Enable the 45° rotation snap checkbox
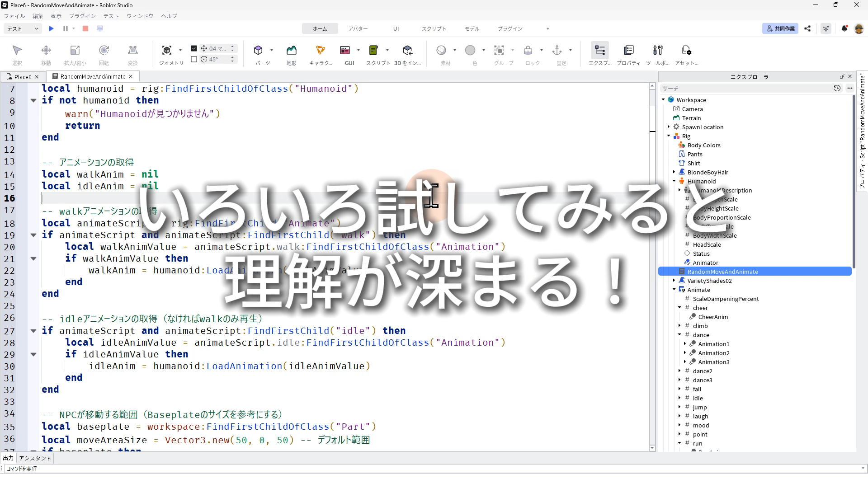868x488 pixels. click(194, 59)
